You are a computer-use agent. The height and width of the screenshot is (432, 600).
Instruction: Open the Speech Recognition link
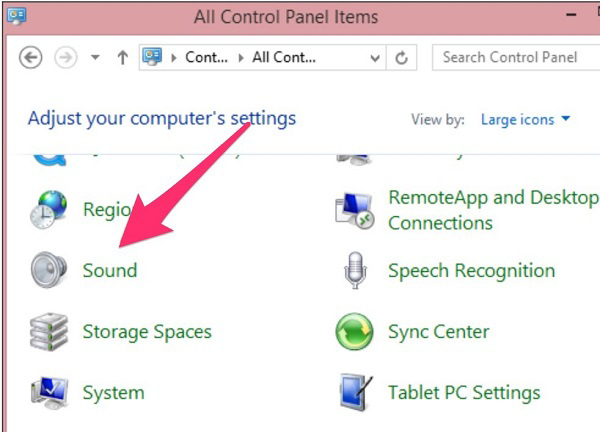click(x=471, y=271)
